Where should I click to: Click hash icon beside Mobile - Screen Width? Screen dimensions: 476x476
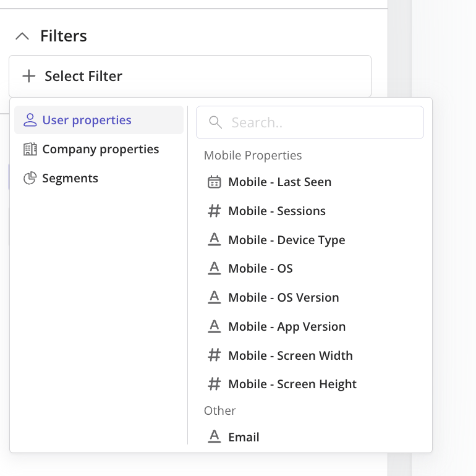coord(215,355)
